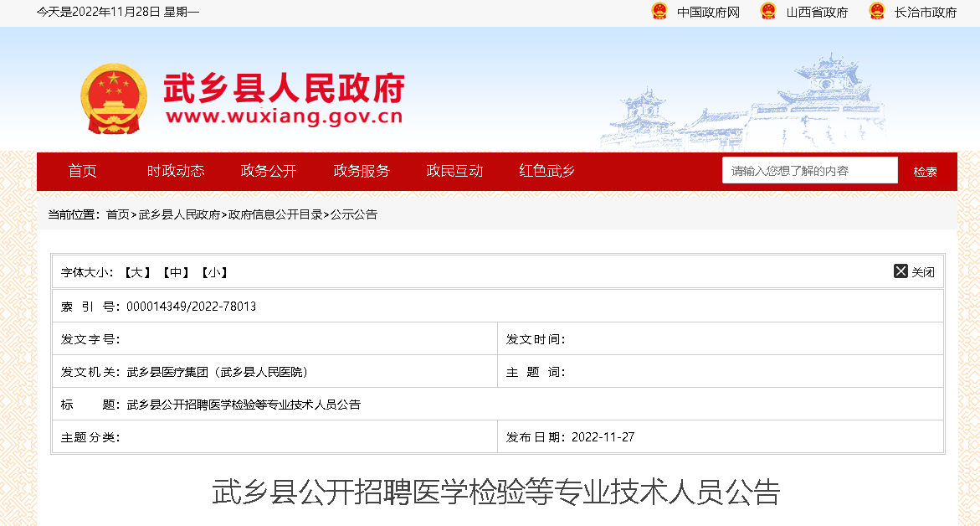Open the 山西省政府 link
This screenshot has width=980, height=526.
817,13
